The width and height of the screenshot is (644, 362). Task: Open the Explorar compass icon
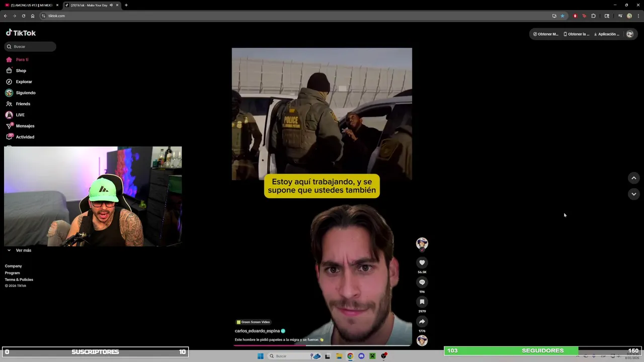[x=9, y=81]
